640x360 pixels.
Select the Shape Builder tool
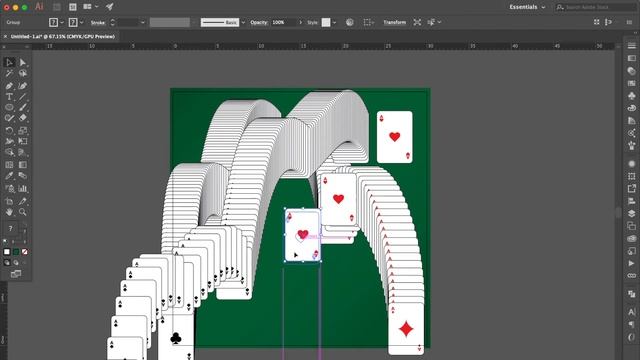(x=9, y=152)
